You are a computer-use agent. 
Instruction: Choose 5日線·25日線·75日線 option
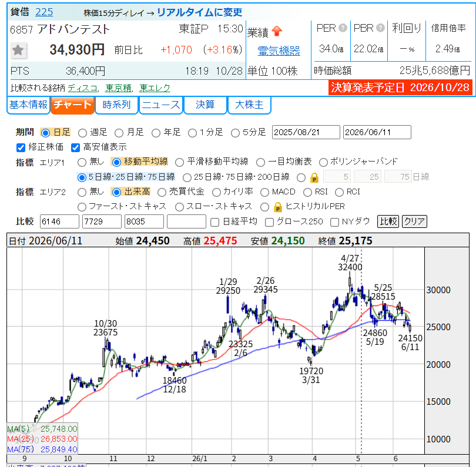(82, 177)
